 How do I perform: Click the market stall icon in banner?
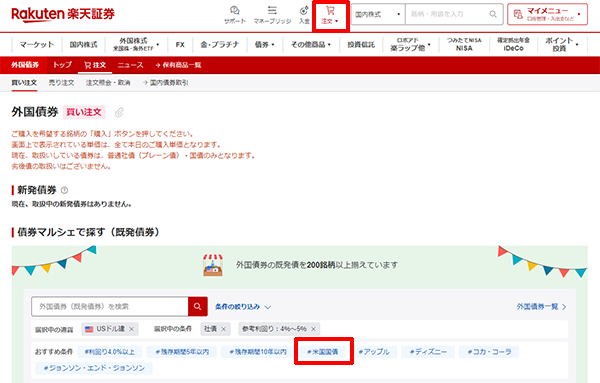click(213, 265)
